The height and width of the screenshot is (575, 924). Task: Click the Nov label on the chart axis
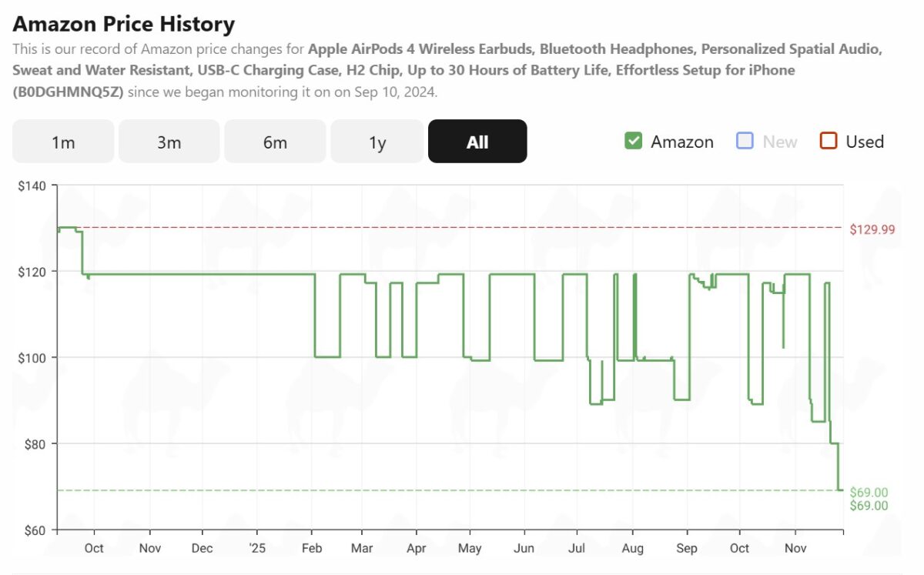(x=795, y=548)
